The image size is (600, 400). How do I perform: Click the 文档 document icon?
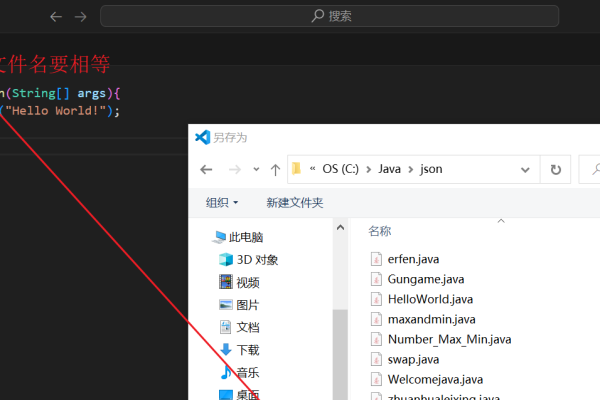tap(226, 327)
